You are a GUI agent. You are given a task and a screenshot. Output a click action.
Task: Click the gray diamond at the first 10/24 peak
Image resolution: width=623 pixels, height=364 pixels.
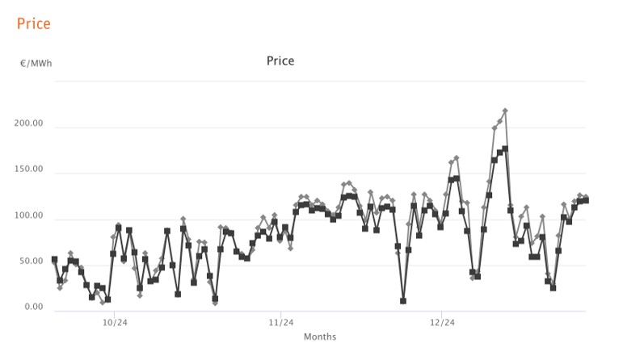click(118, 225)
